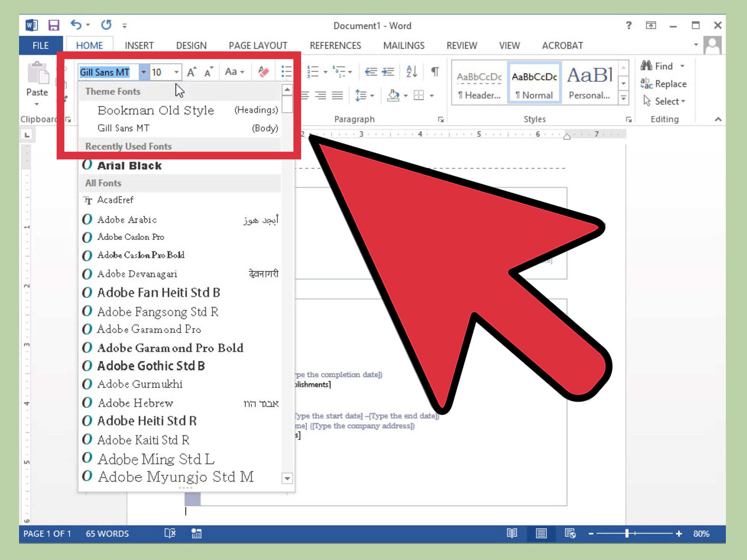Select Bookman Old Style headings font
This screenshot has height=560, width=747.
(156, 110)
